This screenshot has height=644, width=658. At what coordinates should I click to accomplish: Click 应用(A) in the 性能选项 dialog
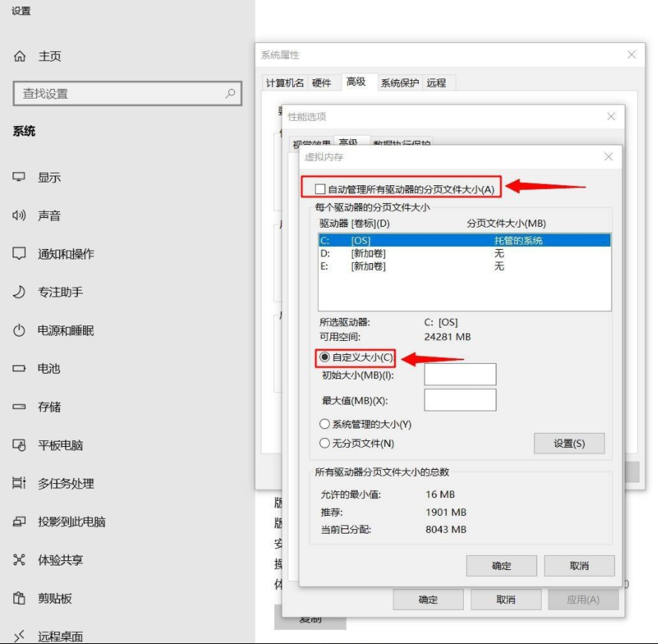point(583,600)
